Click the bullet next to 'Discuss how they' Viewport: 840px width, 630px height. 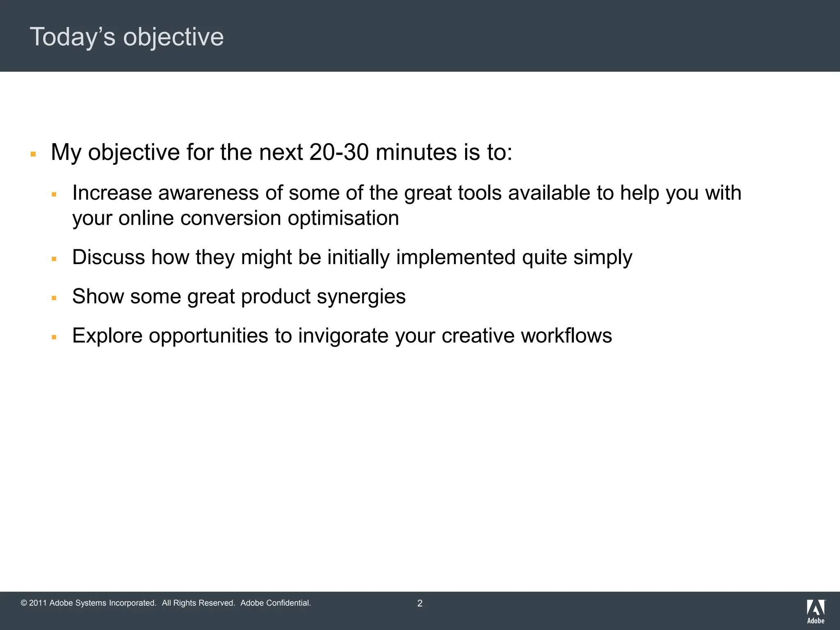point(54,259)
